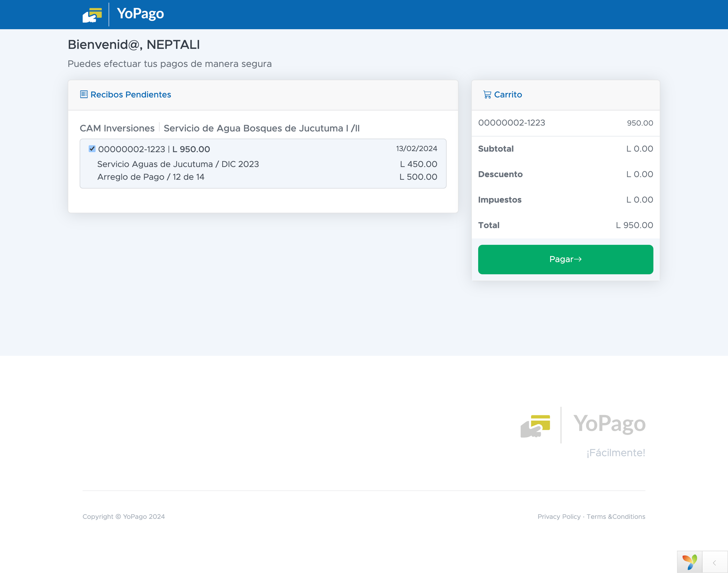Click the arrow icon on Pagar button

click(578, 259)
